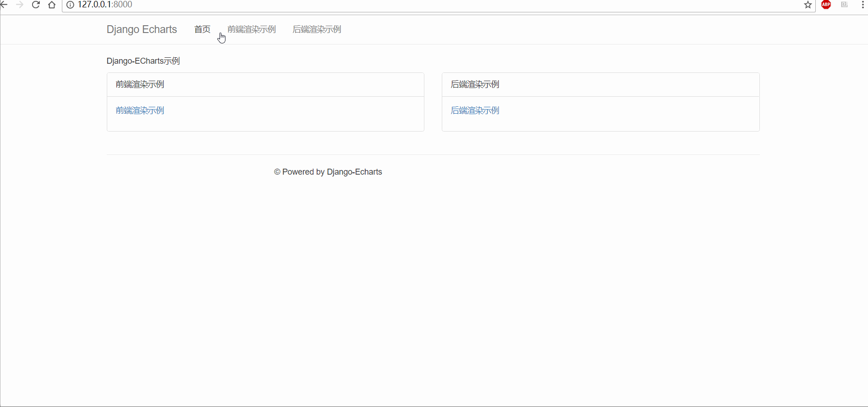Click the gray extension icon beside ABP
Viewport: 868px width, 407px height.
[x=844, y=5]
